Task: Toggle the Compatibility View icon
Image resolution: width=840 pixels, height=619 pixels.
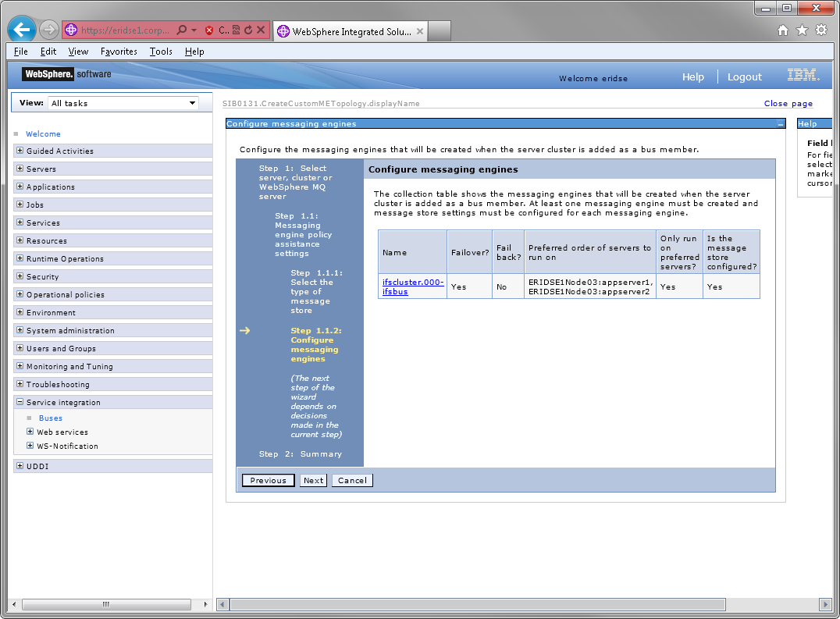Action: pos(236,30)
